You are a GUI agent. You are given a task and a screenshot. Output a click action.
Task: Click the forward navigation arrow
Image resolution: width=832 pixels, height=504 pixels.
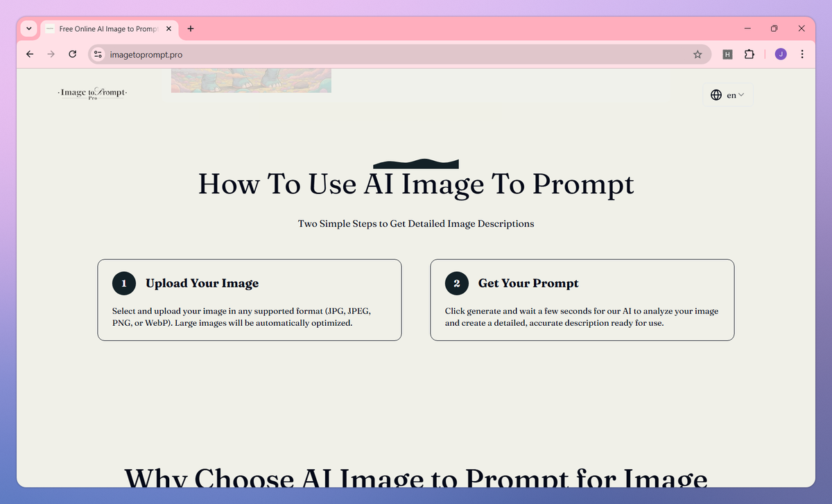click(x=51, y=54)
